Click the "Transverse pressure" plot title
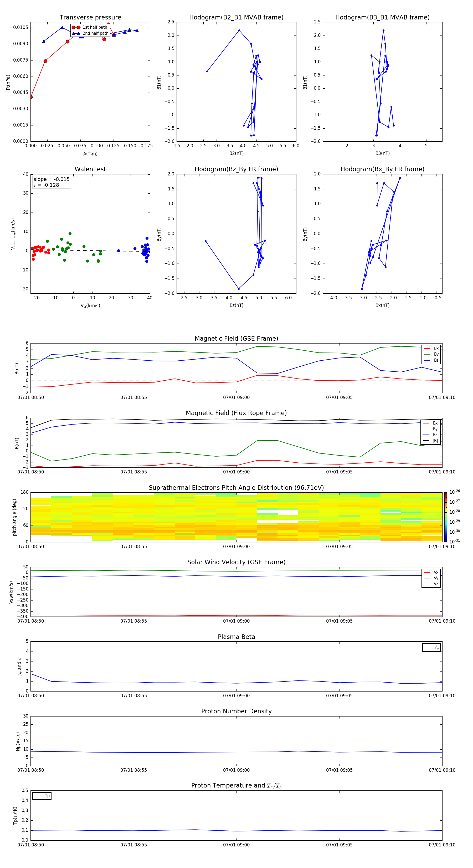 point(90,18)
